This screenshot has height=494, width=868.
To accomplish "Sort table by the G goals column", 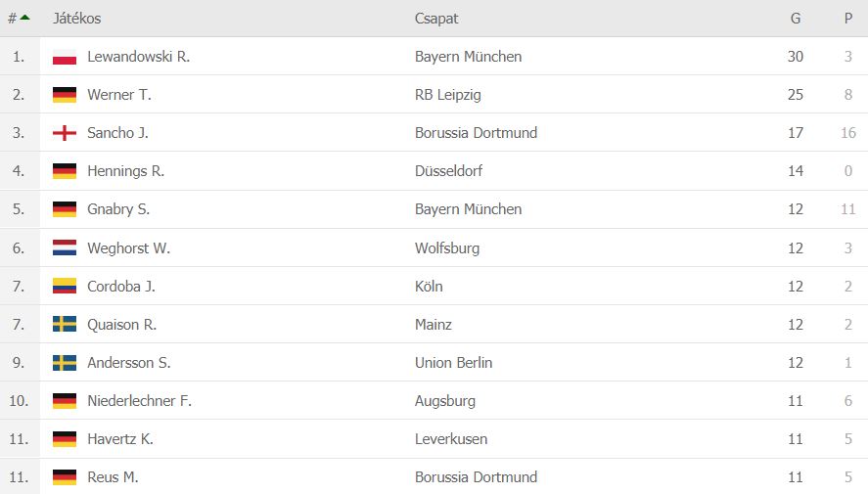I will point(796,19).
